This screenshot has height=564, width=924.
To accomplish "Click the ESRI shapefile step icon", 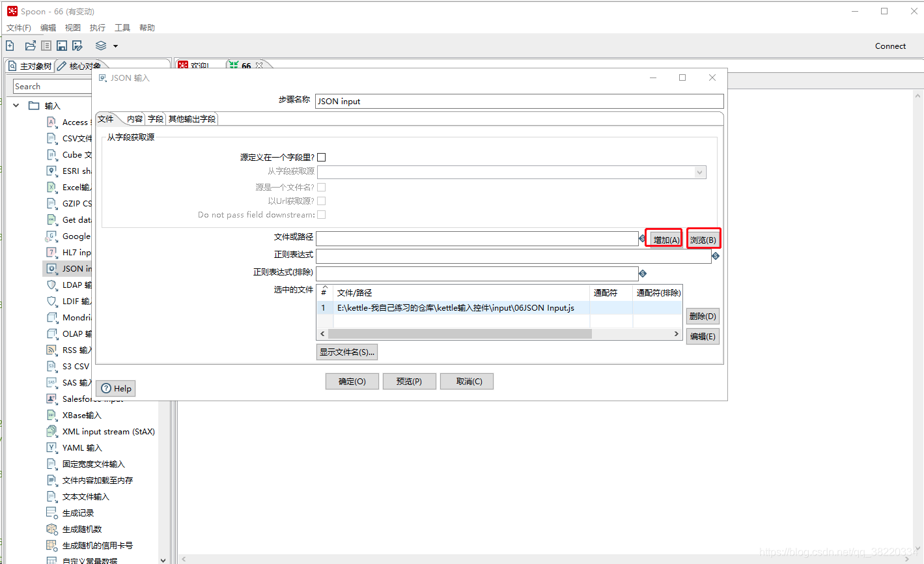I will pos(51,171).
